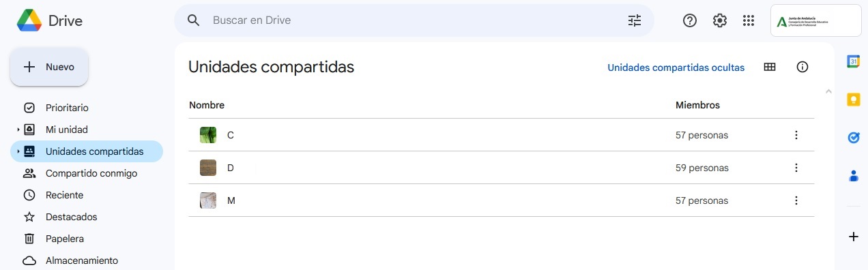Image resolution: width=868 pixels, height=270 pixels.
Task: Open Contacts side panel
Action: tap(853, 176)
